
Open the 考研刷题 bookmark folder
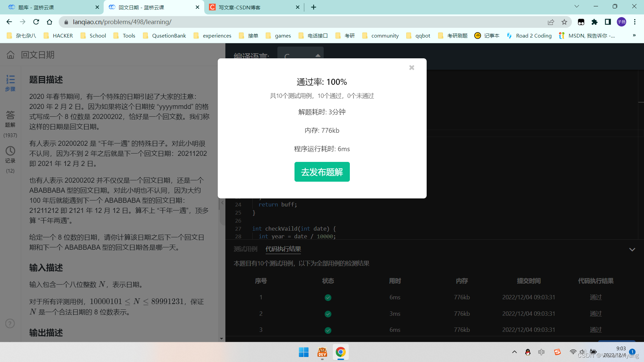point(453,36)
